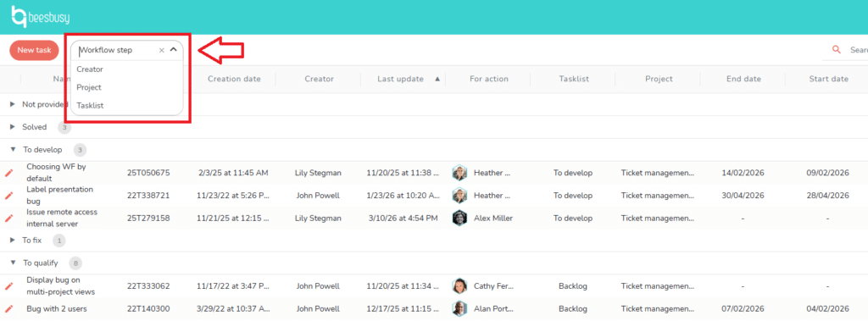Click the Last update sort arrow
Viewport: 868px width, 321px height.
pyautogui.click(x=437, y=79)
